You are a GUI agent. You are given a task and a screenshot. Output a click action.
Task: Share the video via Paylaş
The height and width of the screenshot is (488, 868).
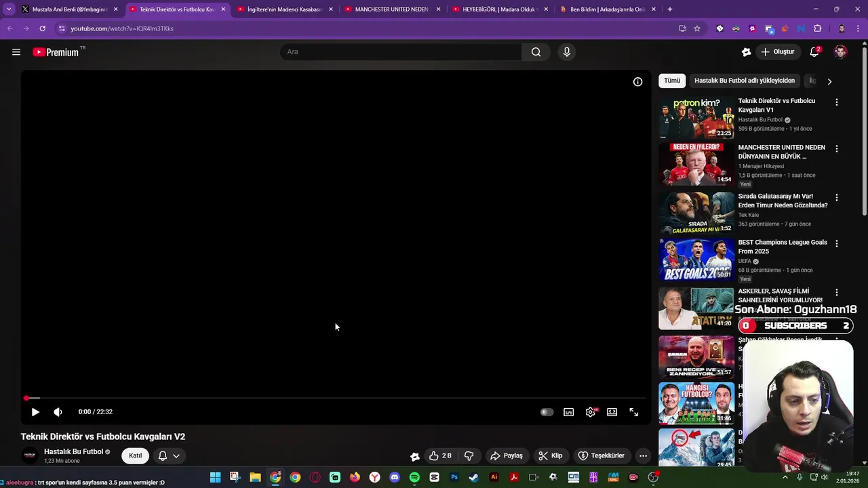click(x=506, y=455)
